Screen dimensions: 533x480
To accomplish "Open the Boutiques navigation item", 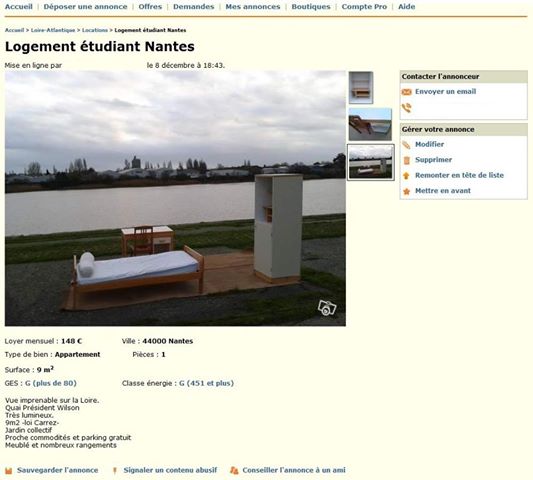I will click(x=311, y=6).
